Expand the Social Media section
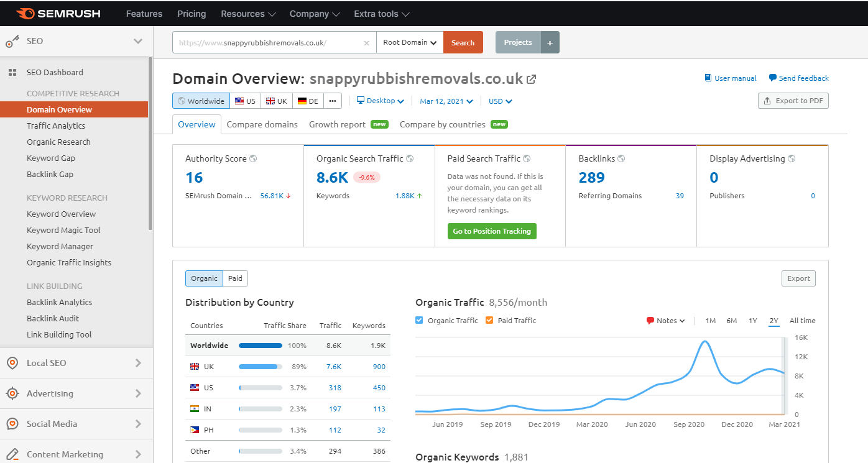Screen dimensions: 868x463 click(138, 424)
